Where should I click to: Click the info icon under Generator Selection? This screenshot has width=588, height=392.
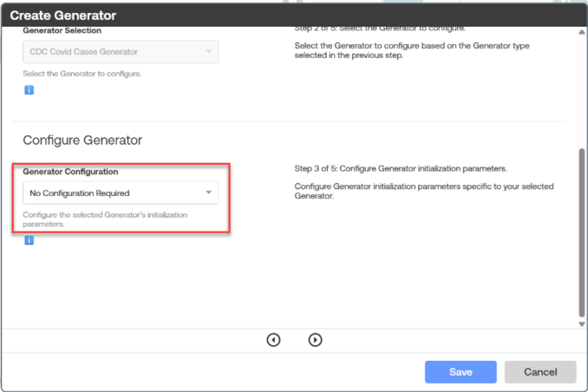(29, 90)
